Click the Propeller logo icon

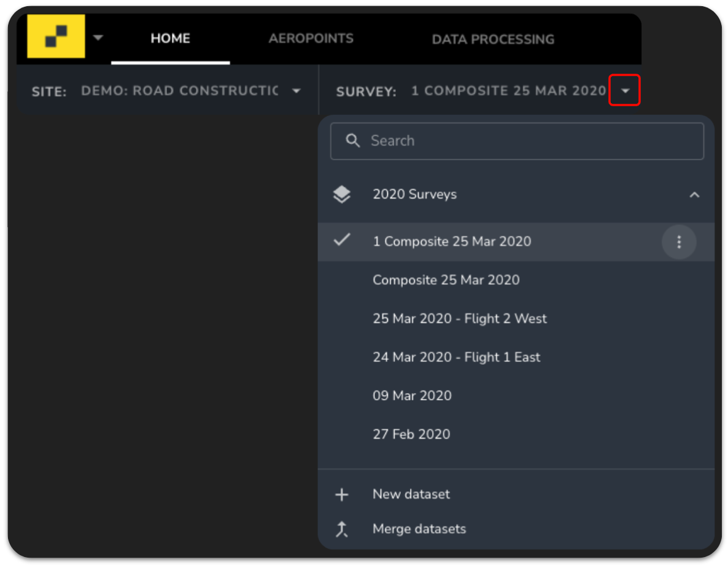pos(55,37)
